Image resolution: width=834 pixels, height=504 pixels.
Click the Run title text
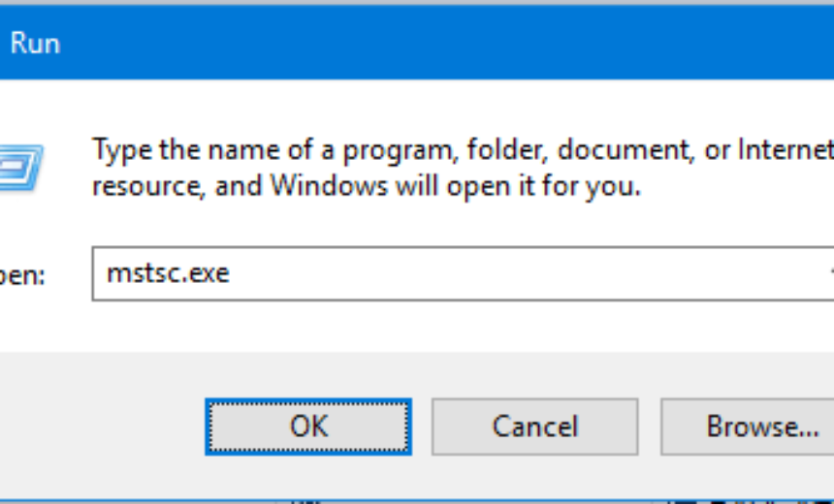tap(35, 43)
